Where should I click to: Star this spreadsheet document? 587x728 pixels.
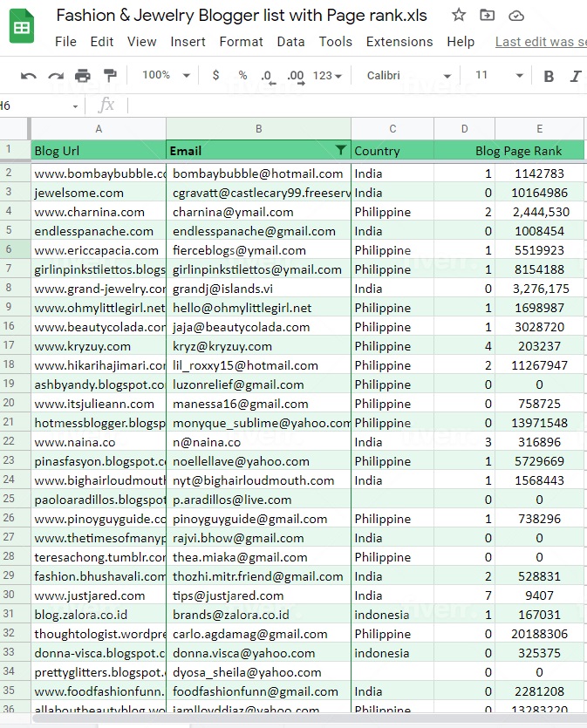[459, 15]
